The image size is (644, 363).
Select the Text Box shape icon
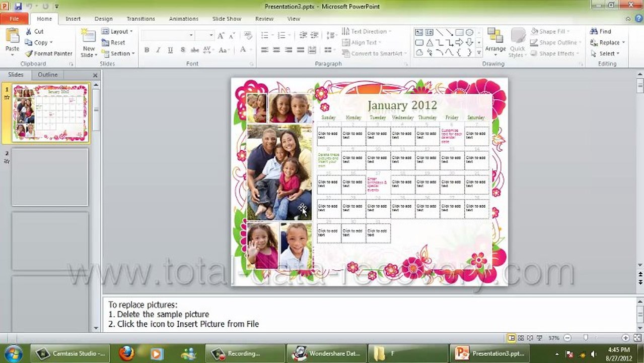(x=419, y=32)
